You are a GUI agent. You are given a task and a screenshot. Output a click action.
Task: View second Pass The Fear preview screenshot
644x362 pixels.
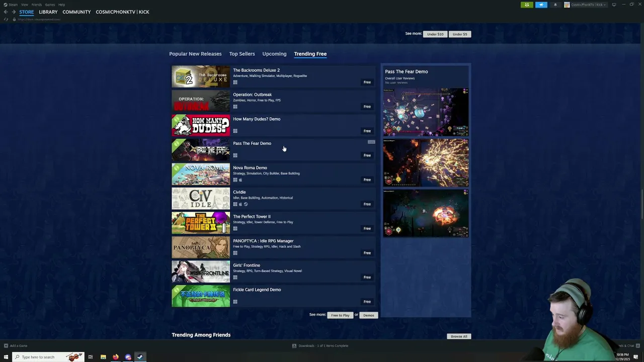coord(426,162)
